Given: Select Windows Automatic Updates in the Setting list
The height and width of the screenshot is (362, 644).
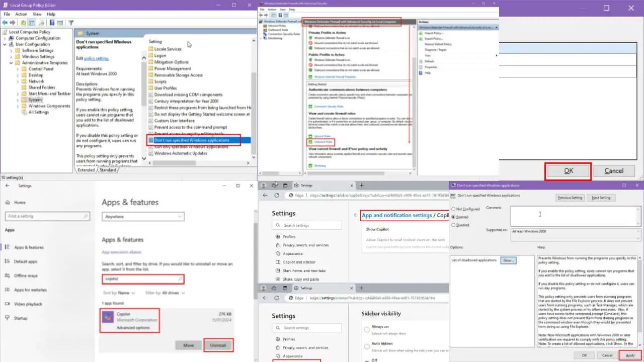Looking at the screenshot, I should [x=181, y=153].
